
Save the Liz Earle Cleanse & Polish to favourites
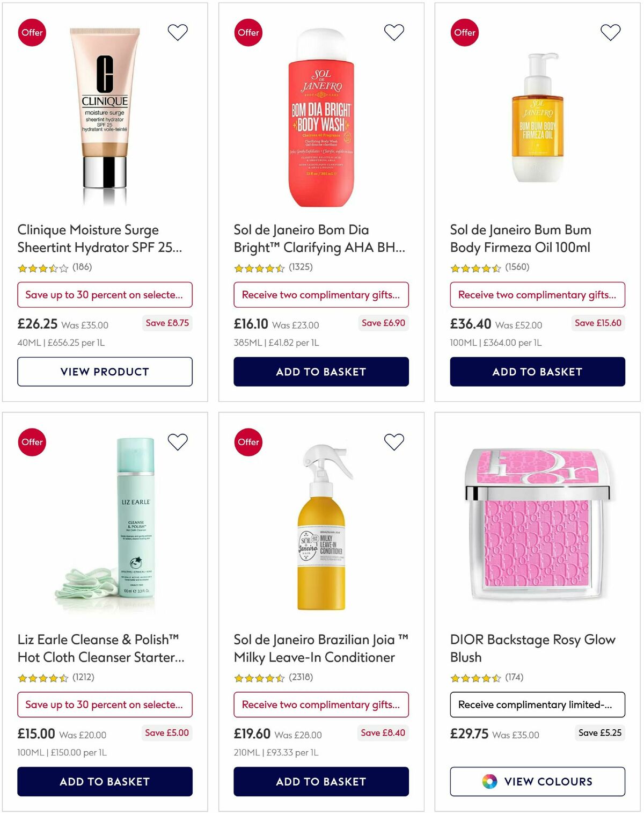tap(177, 442)
